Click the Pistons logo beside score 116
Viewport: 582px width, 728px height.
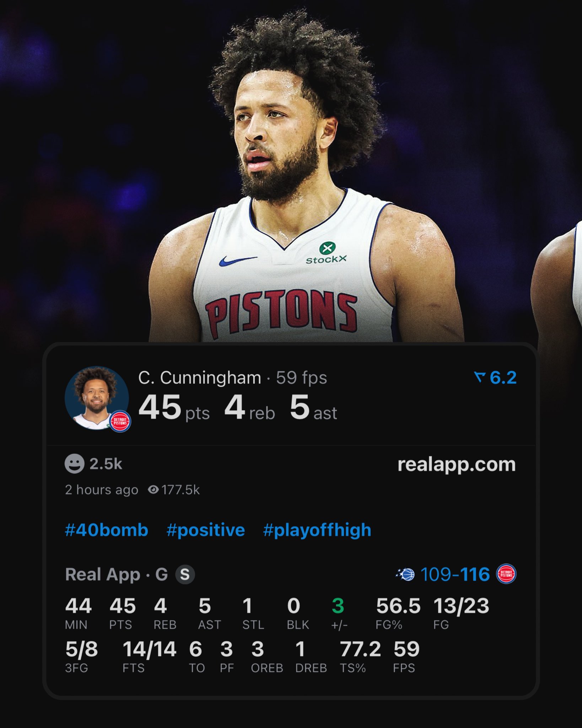tap(506, 574)
